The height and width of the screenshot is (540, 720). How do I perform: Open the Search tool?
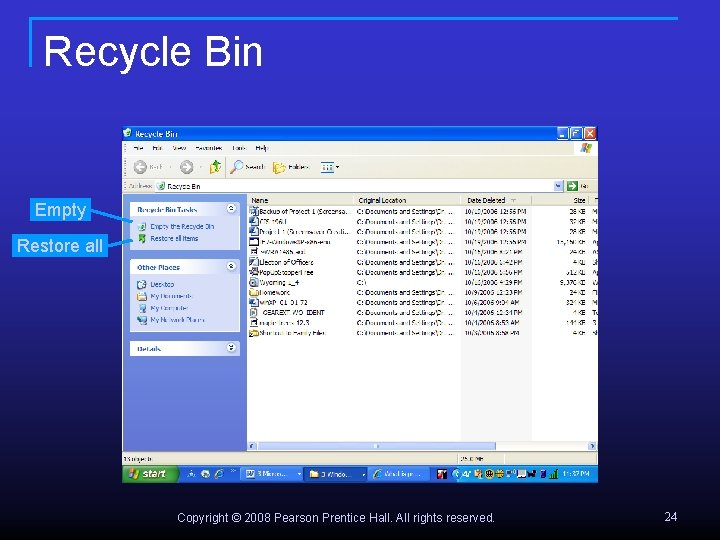point(248,167)
